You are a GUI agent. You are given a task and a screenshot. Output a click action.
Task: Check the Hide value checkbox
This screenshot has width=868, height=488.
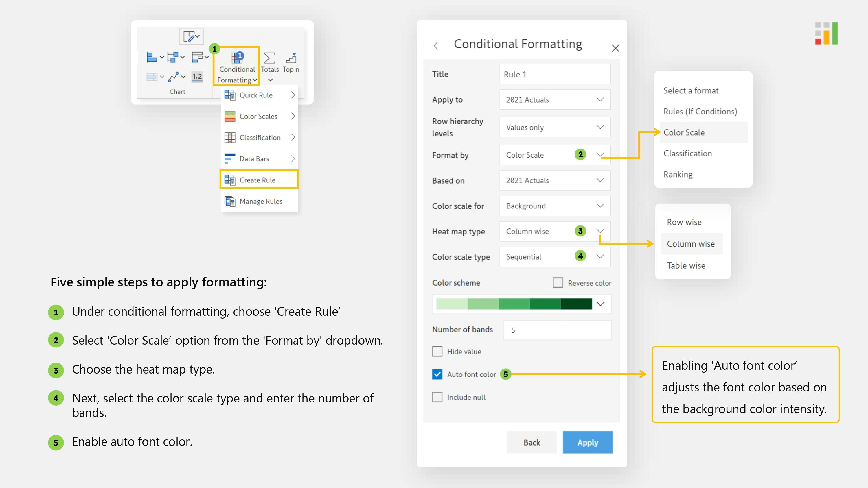[x=437, y=352]
